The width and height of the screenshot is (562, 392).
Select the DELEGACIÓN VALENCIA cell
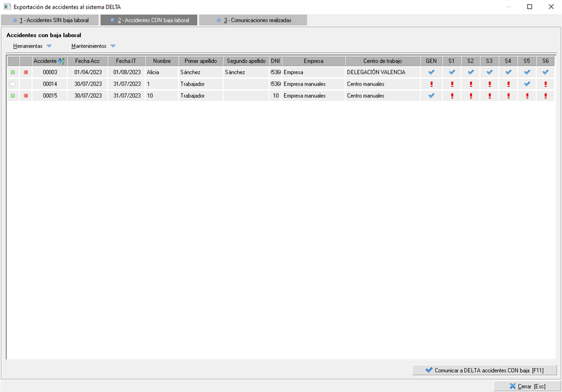[382, 73]
